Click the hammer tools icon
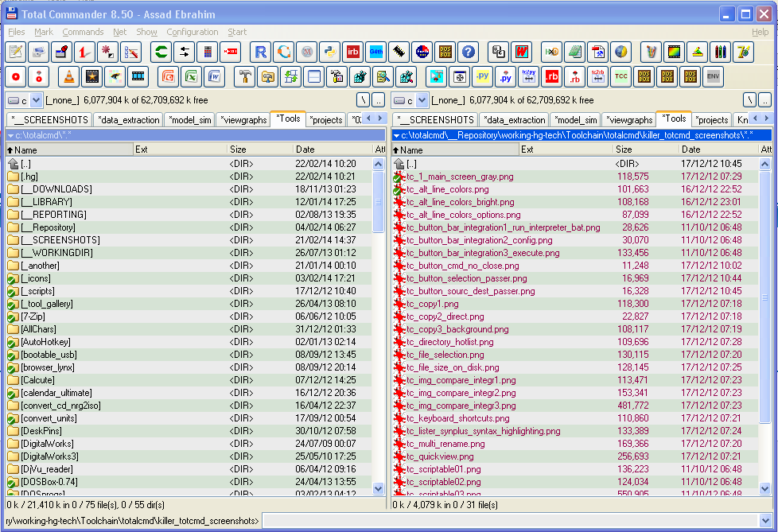Screen dimensions: 778x532 (x=244, y=77)
